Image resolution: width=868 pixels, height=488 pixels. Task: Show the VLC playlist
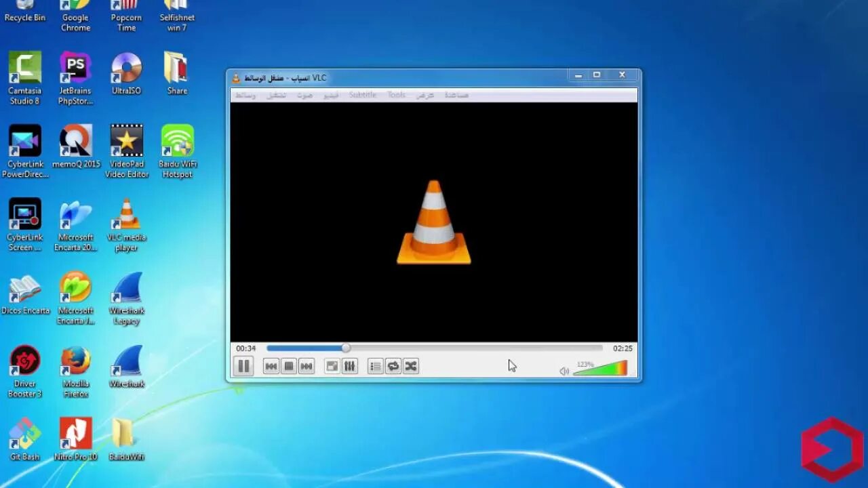tap(375, 366)
